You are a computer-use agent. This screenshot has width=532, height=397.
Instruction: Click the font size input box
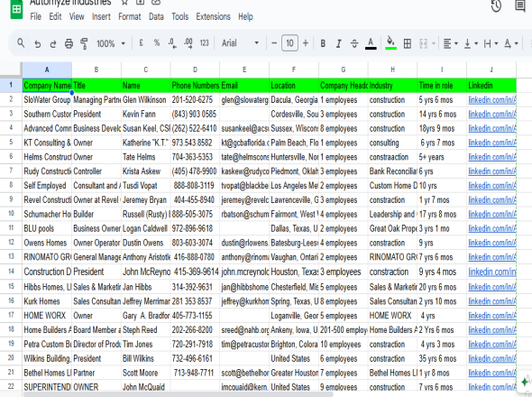coord(289,43)
